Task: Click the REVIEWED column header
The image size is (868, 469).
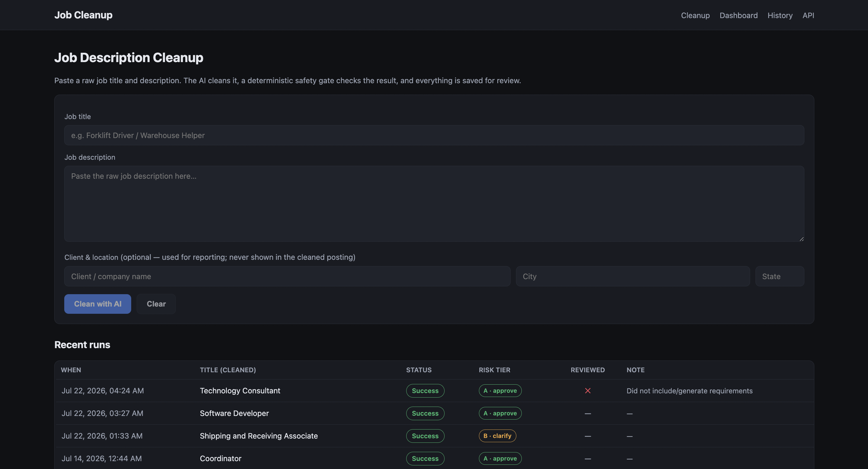Action: point(588,370)
